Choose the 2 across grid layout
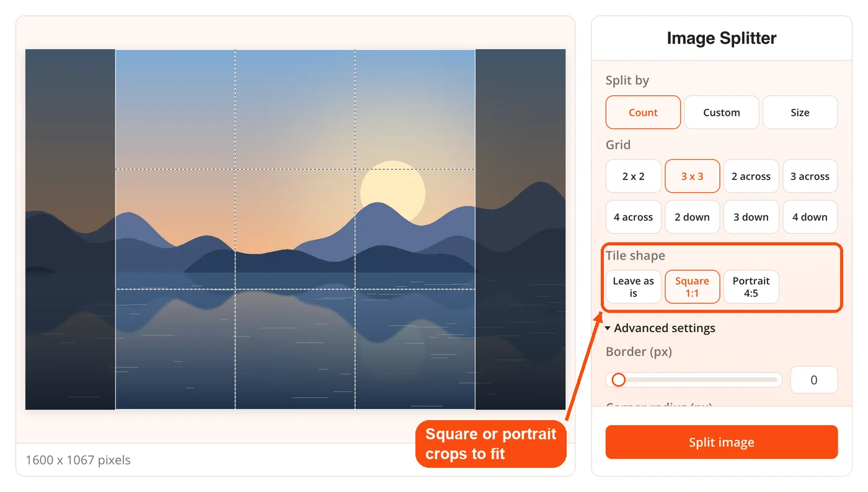This screenshot has width=868, height=492. pyautogui.click(x=751, y=176)
